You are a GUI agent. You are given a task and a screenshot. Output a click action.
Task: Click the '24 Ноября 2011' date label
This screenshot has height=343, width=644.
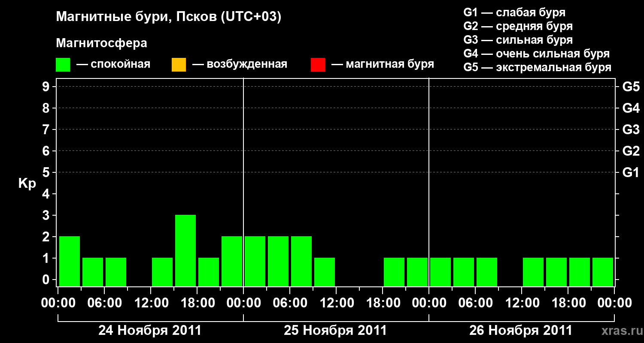[150, 331]
